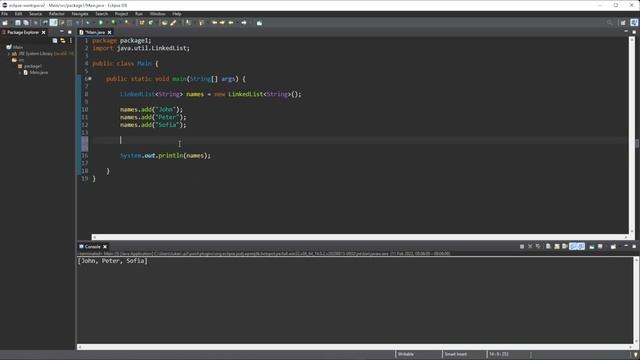The width and height of the screenshot is (640, 360).
Task: Click the editor horizontal scrollbar
Action: (x=360, y=237)
